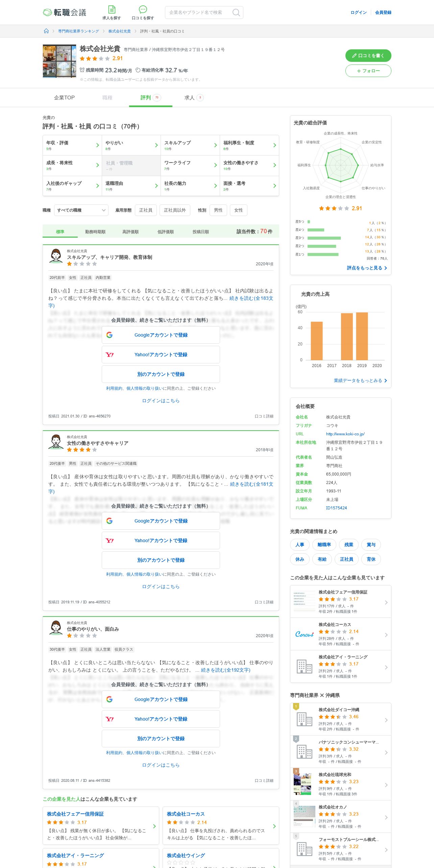
Task: Expand the 成長・将来性 category
Action: [72, 166]
